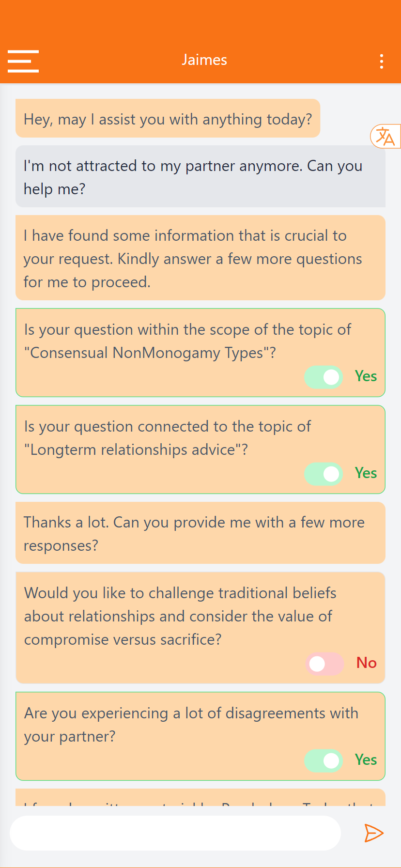This screenshot has width=401, height=868.
Task: Toggle the Longterm relationships advice switch
Action: pyautogui.click(x=324, y=474)
